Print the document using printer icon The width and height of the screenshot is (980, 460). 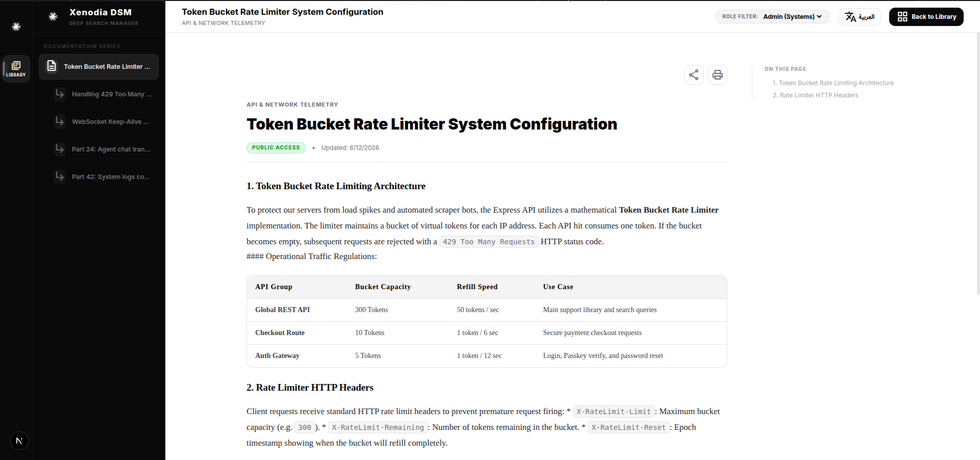pos(717,75)
